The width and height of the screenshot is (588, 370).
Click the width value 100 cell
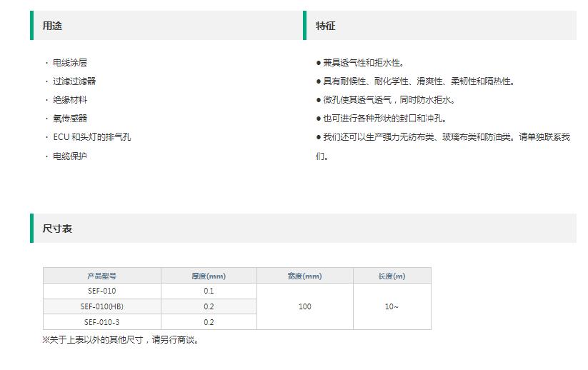tap(305, 306)
